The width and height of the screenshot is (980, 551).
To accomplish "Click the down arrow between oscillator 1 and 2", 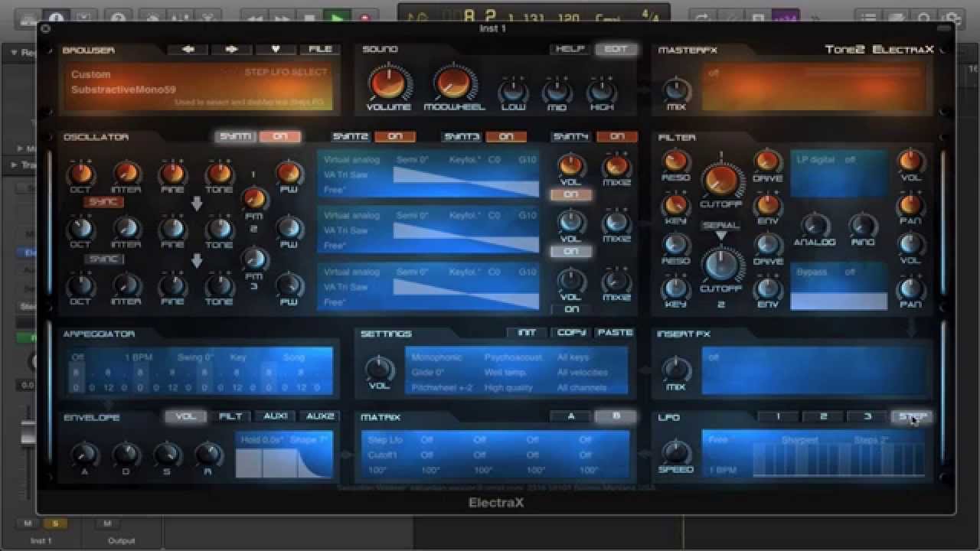I will click(197, 204).
